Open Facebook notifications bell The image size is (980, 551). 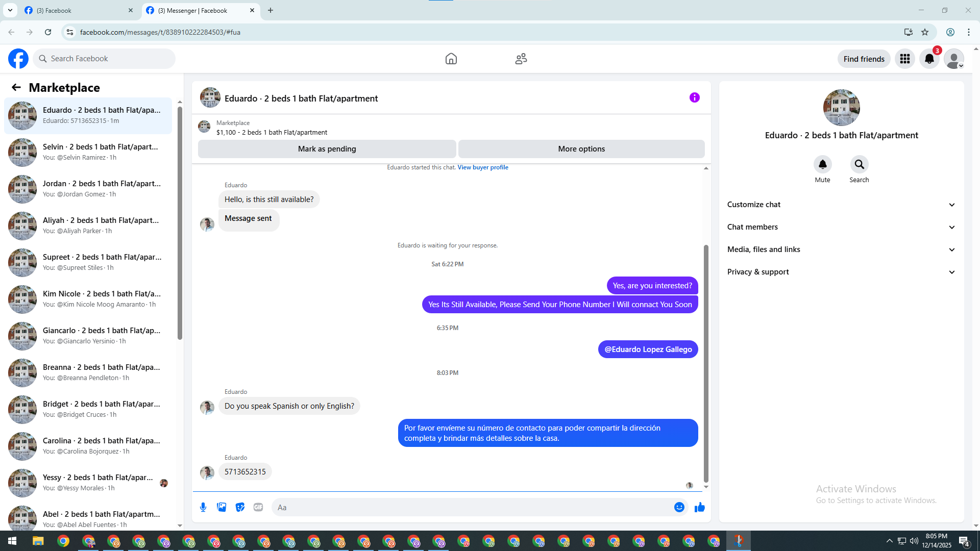tap(929, 59)
